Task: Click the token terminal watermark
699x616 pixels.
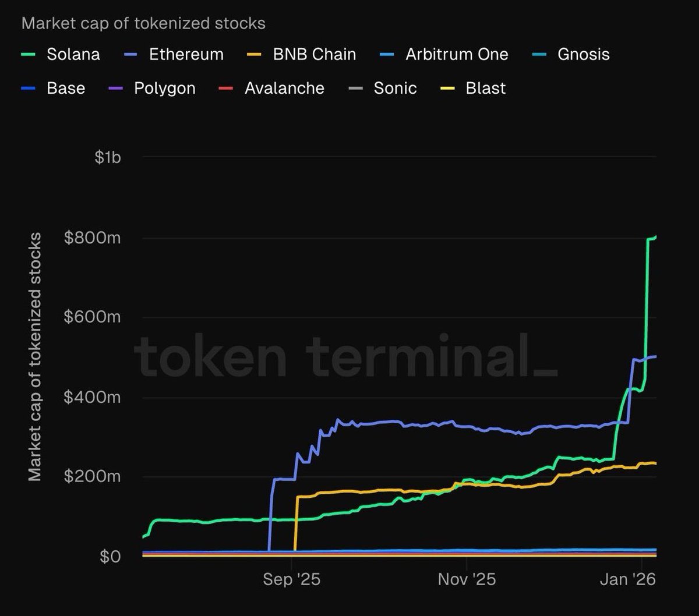Action: [x=346, y=355]
